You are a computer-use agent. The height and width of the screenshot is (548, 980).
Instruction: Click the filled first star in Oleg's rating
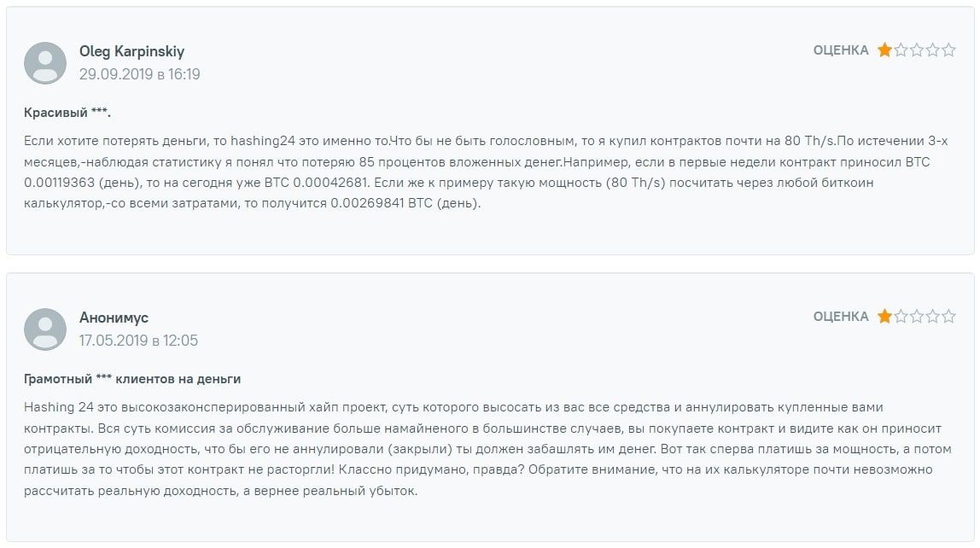[884, 50]
